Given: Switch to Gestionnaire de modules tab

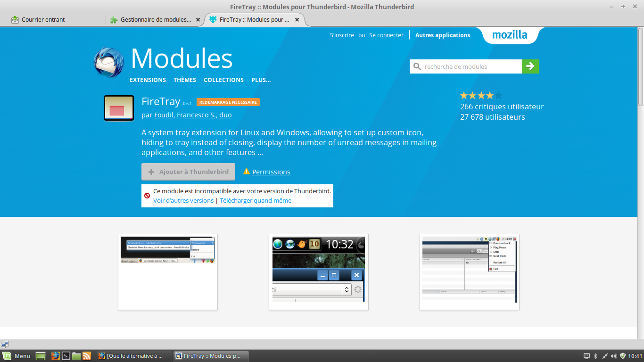Looking at the screenshot, I should click(x=156, y=20).
